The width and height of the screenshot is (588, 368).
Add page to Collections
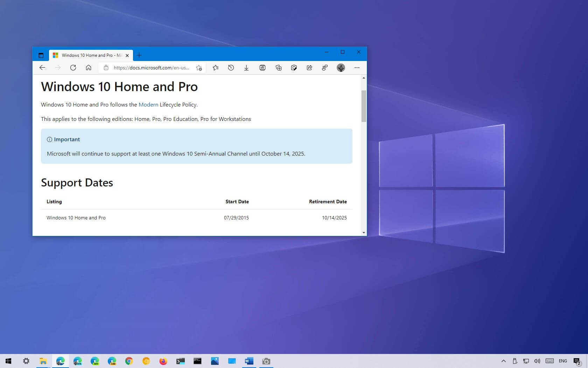(278, 68)
